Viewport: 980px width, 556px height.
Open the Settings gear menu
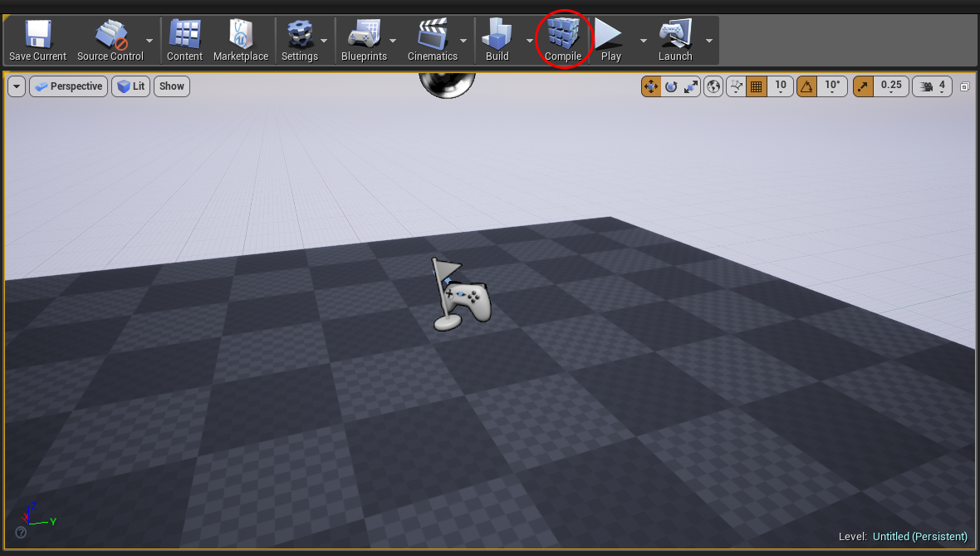click(x=299, y=40)
